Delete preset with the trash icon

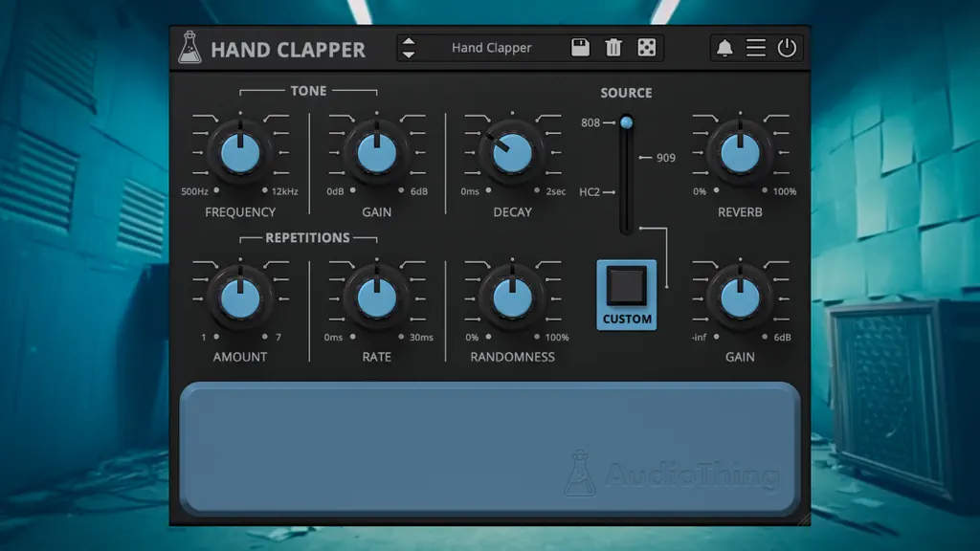613,48
